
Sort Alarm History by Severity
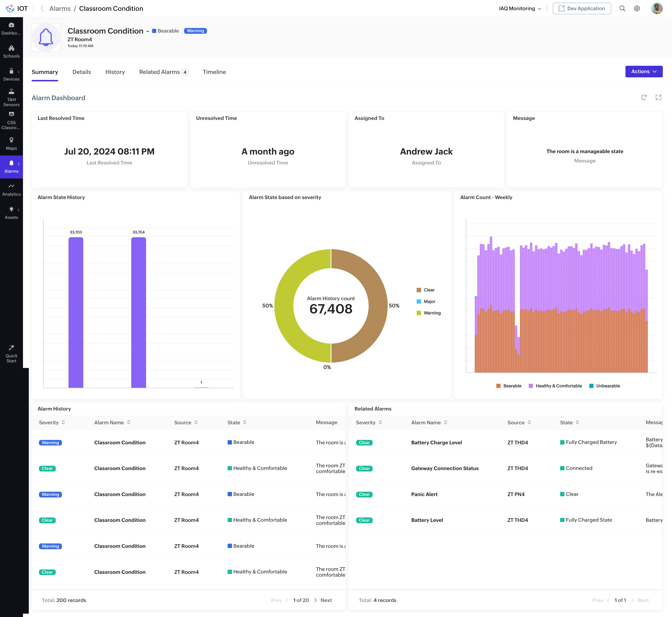[x=63, y=422]
